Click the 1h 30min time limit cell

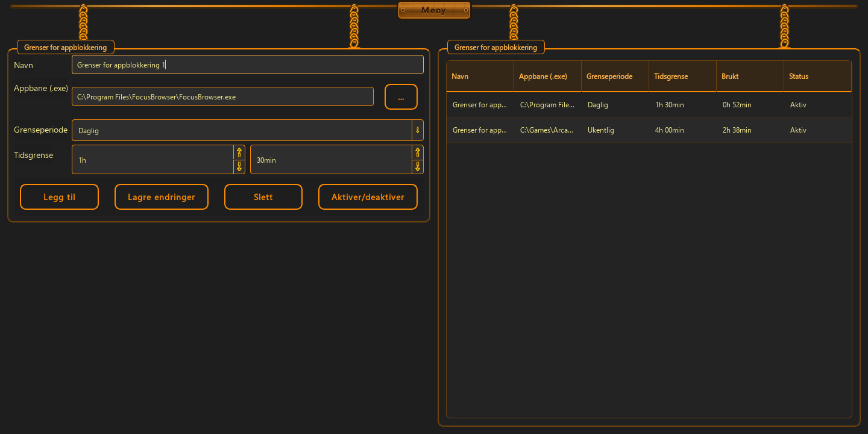coord(683,105)
